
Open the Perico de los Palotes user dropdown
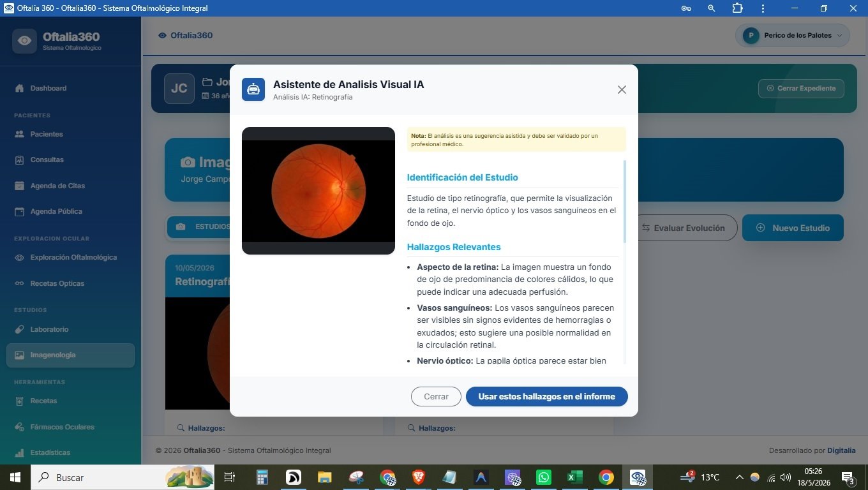[793, 35]
